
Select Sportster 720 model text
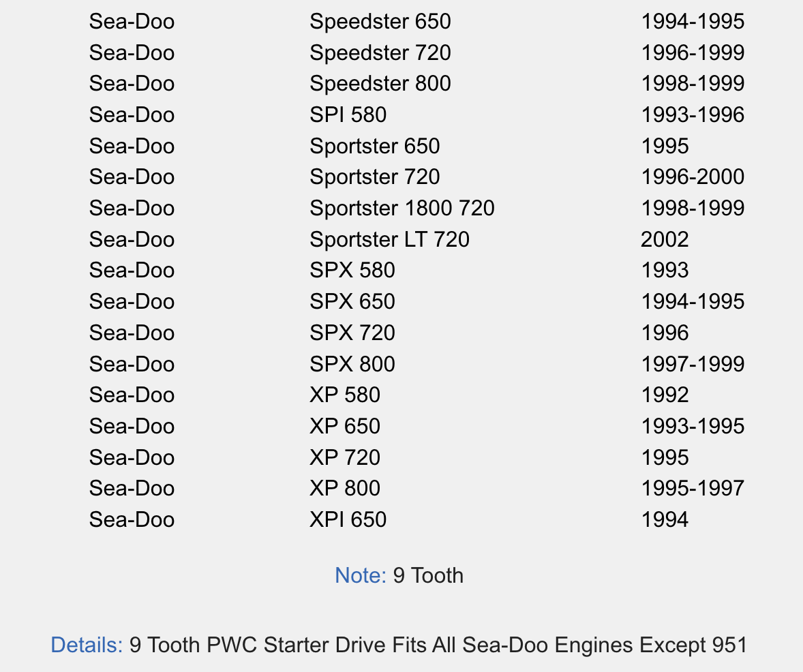(x=374, y=177)
